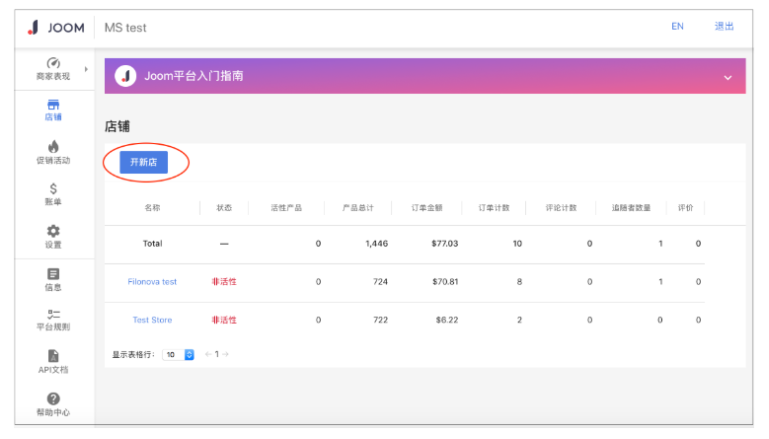Image resolution: width=769 pixels, height=439 pixels.
Task: Go to next page arrow in pagination
Action: [225, 354]
